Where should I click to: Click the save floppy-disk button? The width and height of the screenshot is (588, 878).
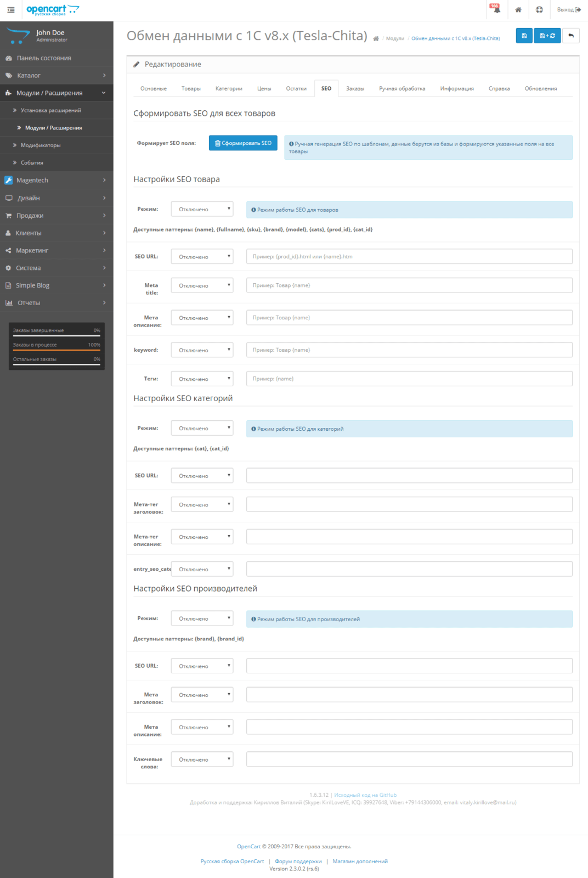pos(524,36)
